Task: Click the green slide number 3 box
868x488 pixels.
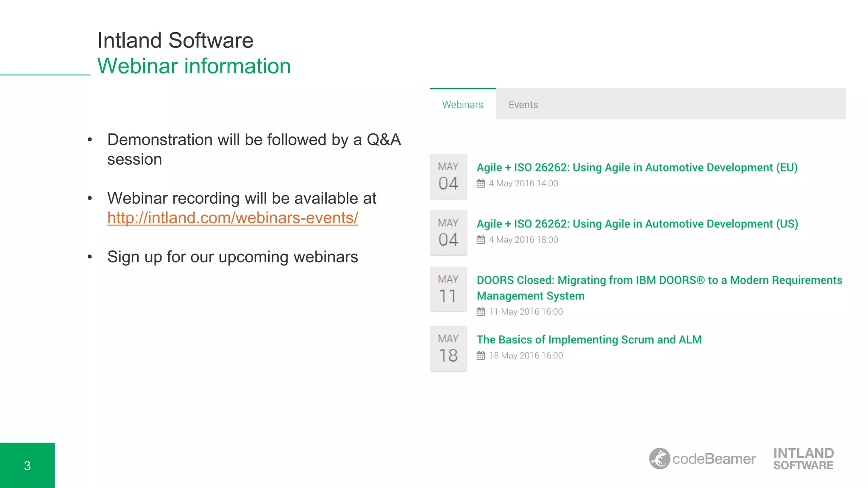Action: 27,465
